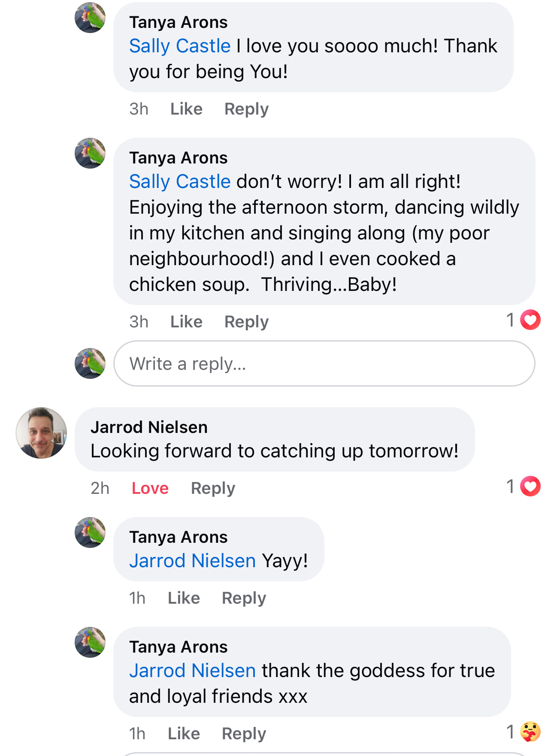Reply to Jarrod's catching up comment
The image size is (551, 756).
click(213, 489)
